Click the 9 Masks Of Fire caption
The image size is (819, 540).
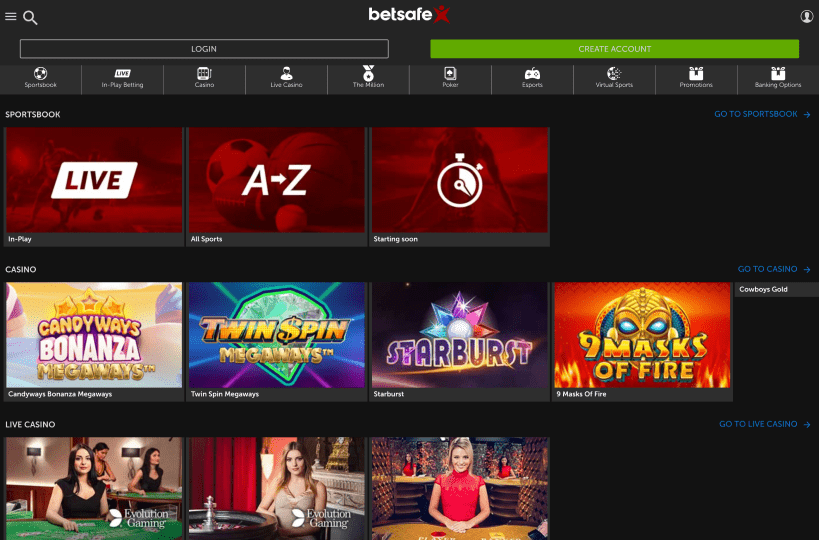click(581, 394)
